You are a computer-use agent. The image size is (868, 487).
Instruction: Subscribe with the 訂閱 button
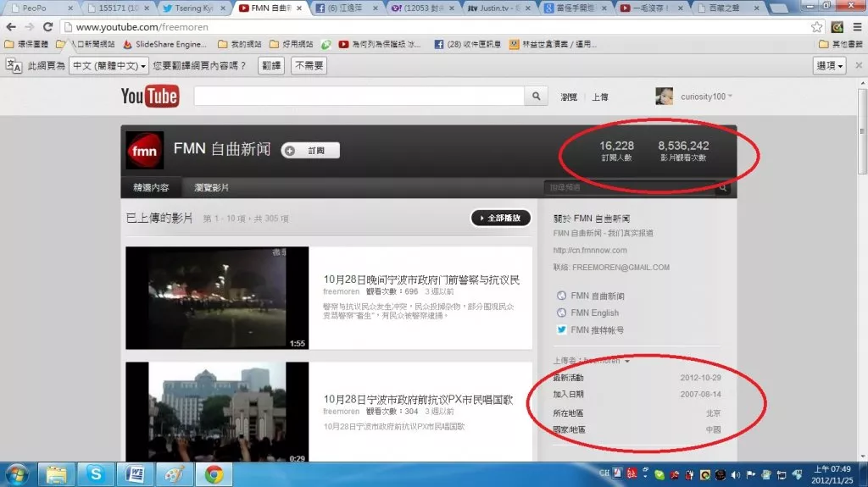pos(310,151)
